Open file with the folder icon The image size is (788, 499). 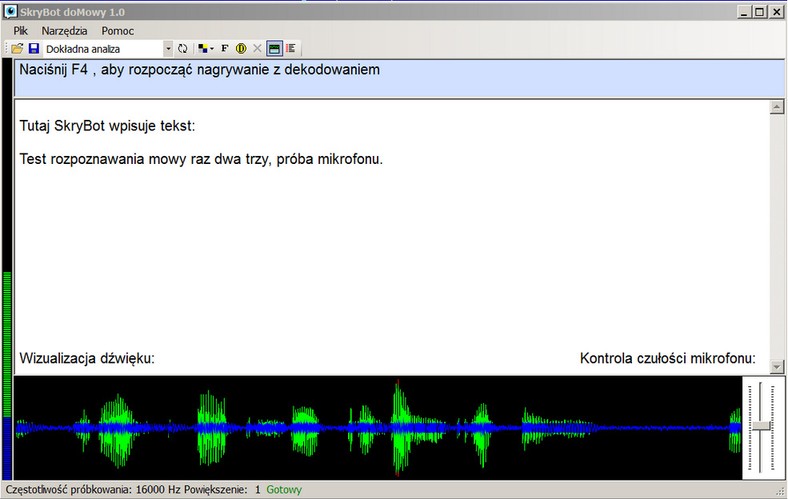(x=17, y=48)
